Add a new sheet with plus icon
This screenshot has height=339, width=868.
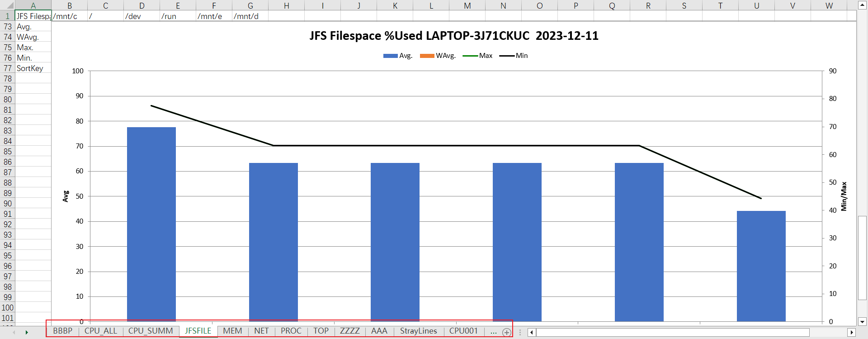(x=506, y=332)
